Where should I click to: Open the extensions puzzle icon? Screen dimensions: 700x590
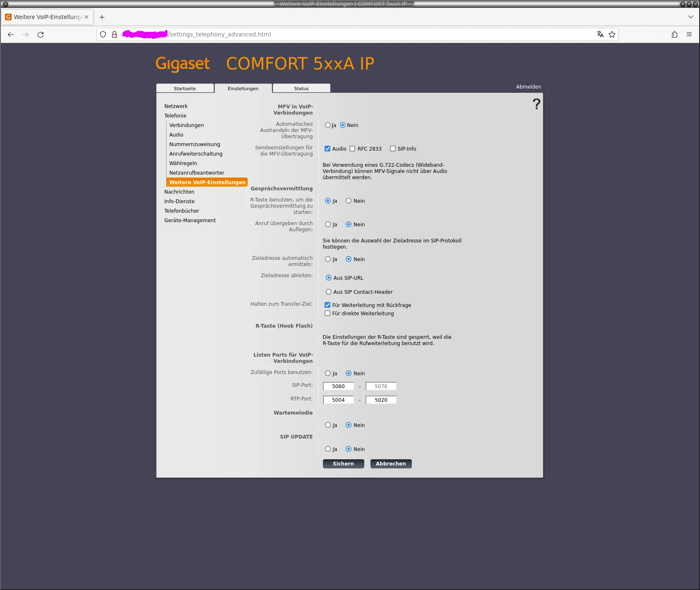[x=674, y=34]
